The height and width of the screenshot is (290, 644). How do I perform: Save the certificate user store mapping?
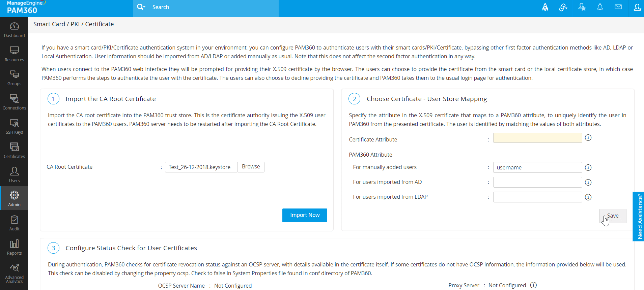tap(613, 216)
